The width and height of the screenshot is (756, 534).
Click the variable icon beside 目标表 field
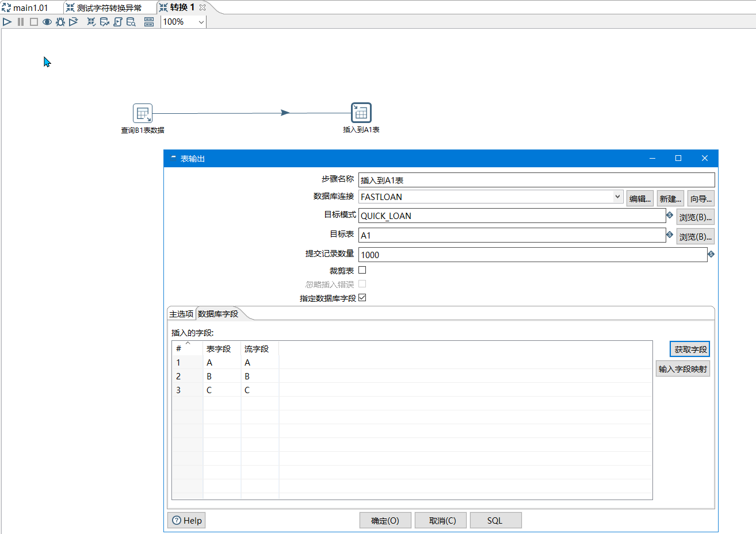click(x=670, y=235)
